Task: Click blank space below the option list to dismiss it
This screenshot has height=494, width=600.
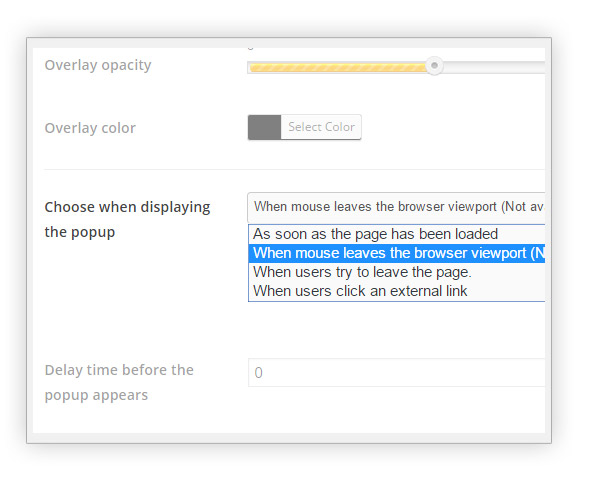Action: tap(396, 329)
